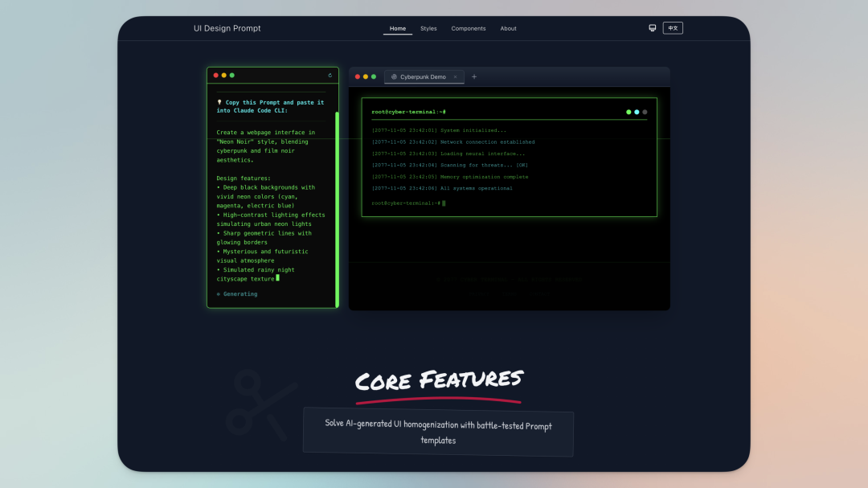The width and height of the screenshot is (868, 488).
Task: Click the lightbulb icon in prompt panel
Action: pyautogui.click(x=219, y=103)
